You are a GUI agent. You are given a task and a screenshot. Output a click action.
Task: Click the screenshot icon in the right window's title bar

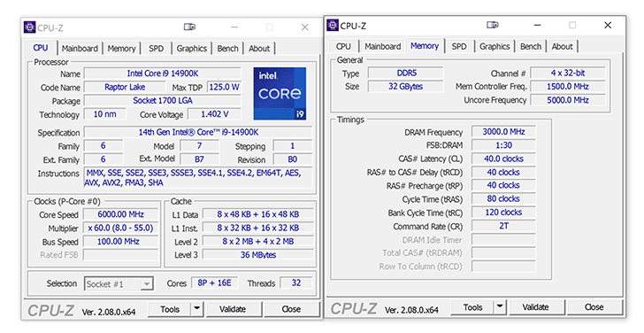coord(493,25)
